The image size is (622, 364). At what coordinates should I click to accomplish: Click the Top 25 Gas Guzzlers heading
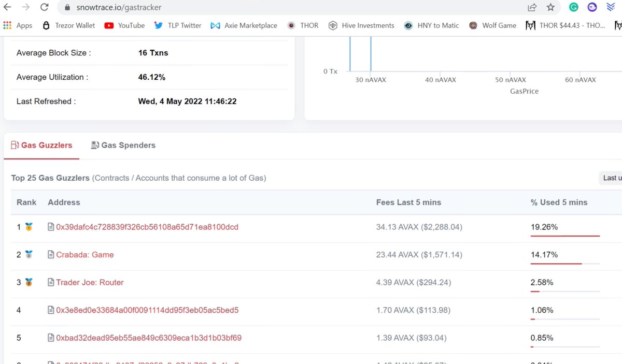coord(50,178)
